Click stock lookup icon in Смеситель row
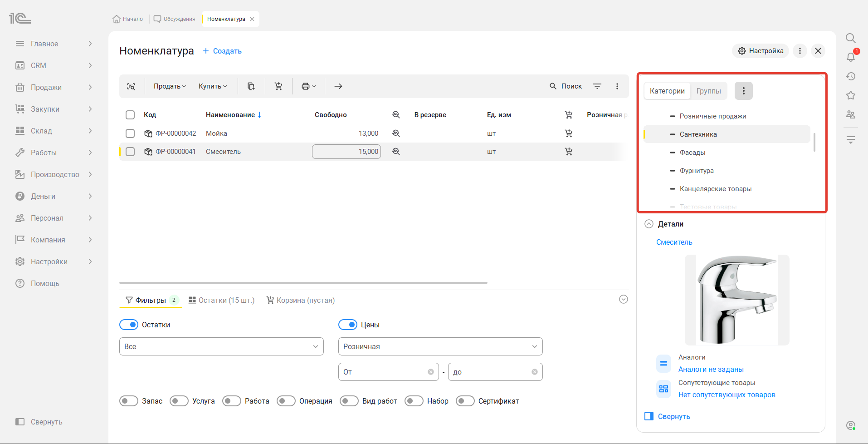Image resolution: width=868 pixels, height=444 pixels. [x=396, y=152]
